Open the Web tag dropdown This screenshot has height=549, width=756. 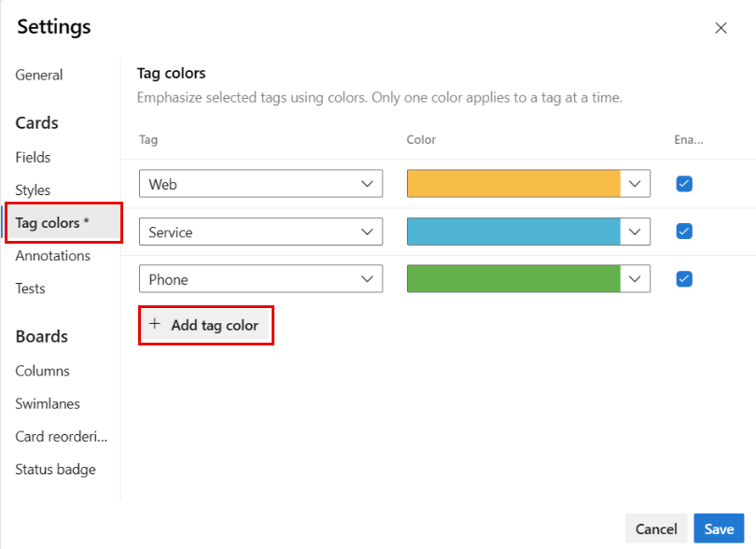click(367, 185)
